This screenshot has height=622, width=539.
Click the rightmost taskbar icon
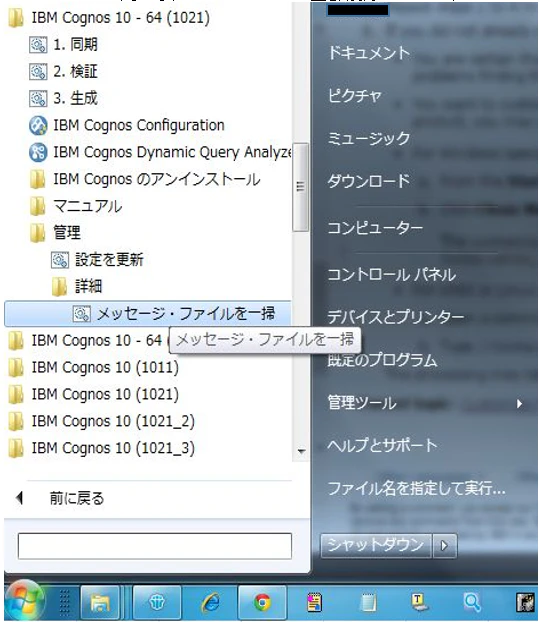(x=526, y=603)
